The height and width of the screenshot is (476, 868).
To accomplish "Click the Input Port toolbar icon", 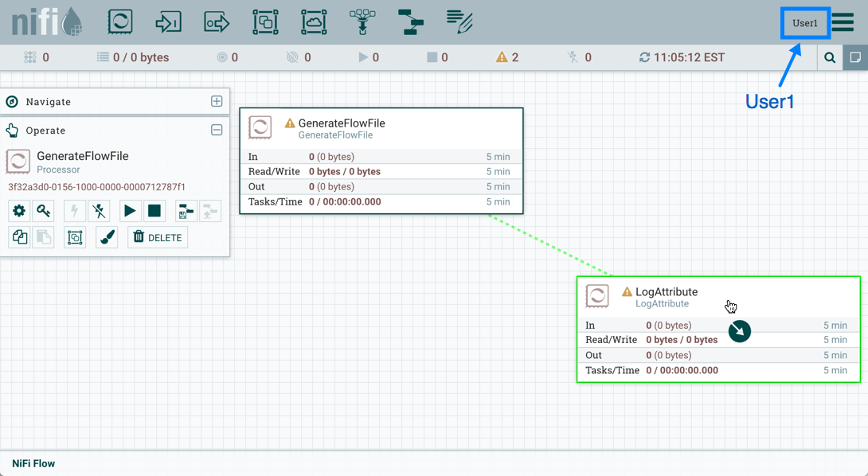I will tap(168, 22).
